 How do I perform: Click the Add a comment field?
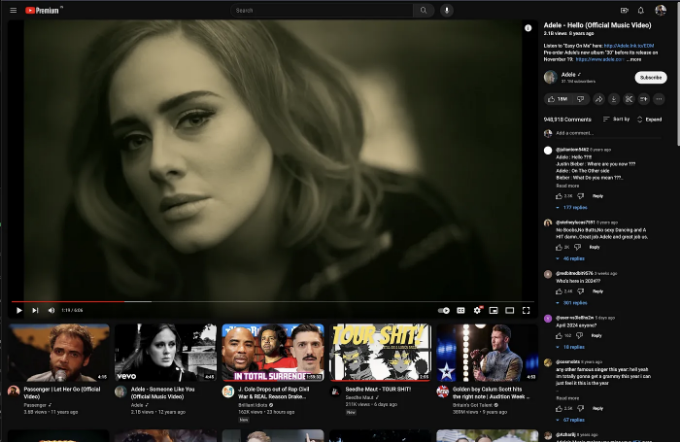tap(608, 134)
